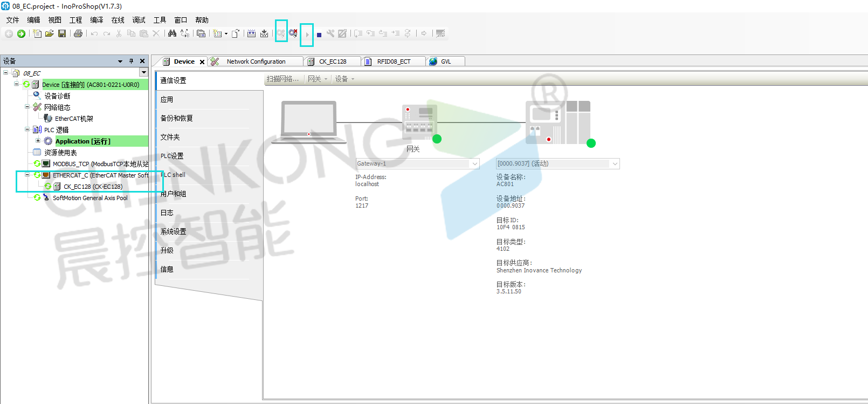The width and height of the screenshot is (868, 404).
Task: Switch to the Network Configuration tab
Action: point(256,61)
